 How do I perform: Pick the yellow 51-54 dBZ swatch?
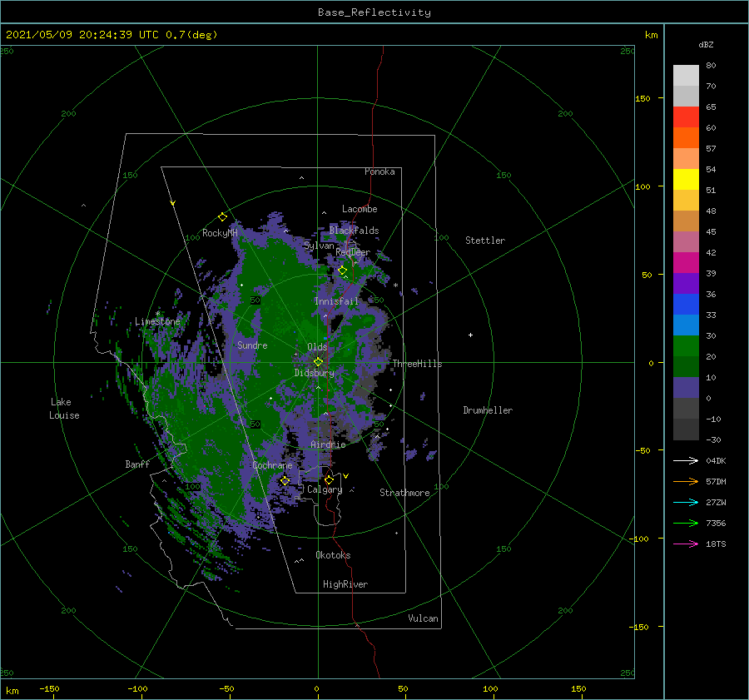point(686,180)
